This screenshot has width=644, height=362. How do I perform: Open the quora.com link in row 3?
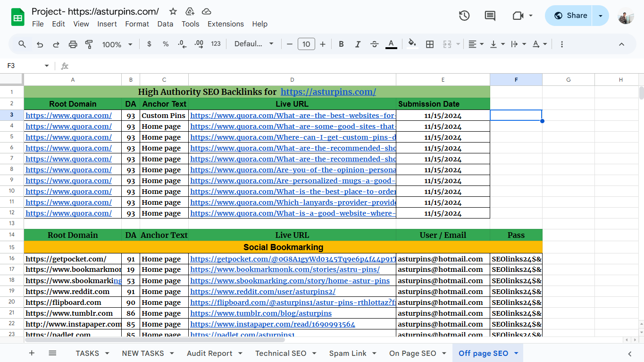click(68, 115)
